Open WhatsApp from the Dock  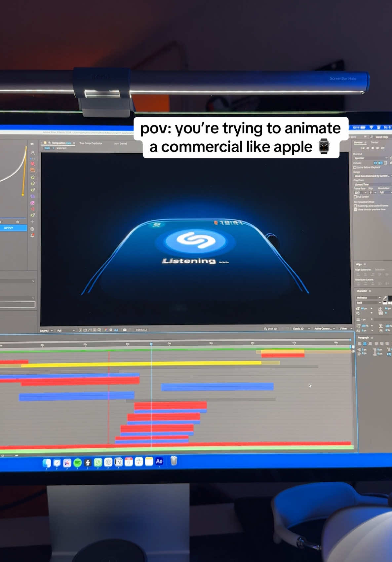(x=98, y=462)
